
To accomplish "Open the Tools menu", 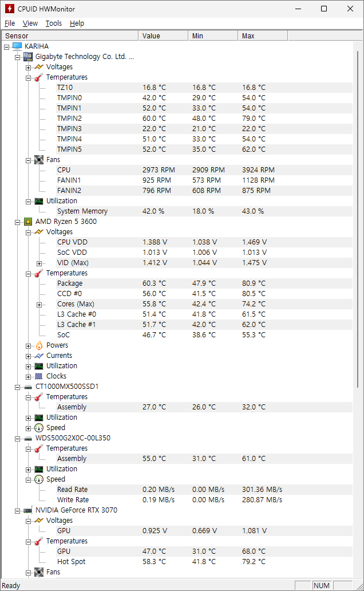I will (53, 23).
